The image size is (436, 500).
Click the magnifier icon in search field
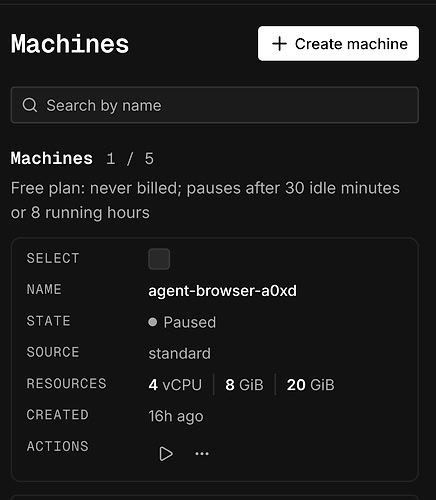[x=30, y=105]
